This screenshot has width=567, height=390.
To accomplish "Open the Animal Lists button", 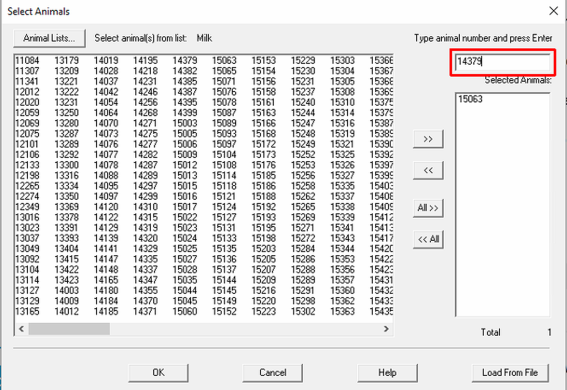I will pos(50,38).
